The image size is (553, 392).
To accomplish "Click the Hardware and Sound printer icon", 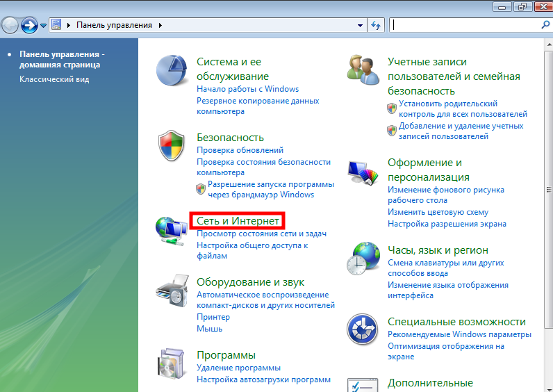I will coord(172,290).
